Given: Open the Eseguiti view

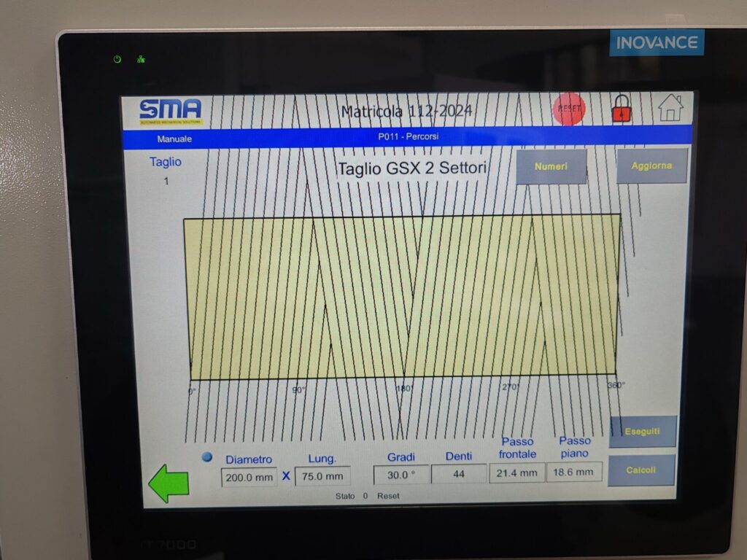Looking at the screenshot, I should click(x=642, y=431).
